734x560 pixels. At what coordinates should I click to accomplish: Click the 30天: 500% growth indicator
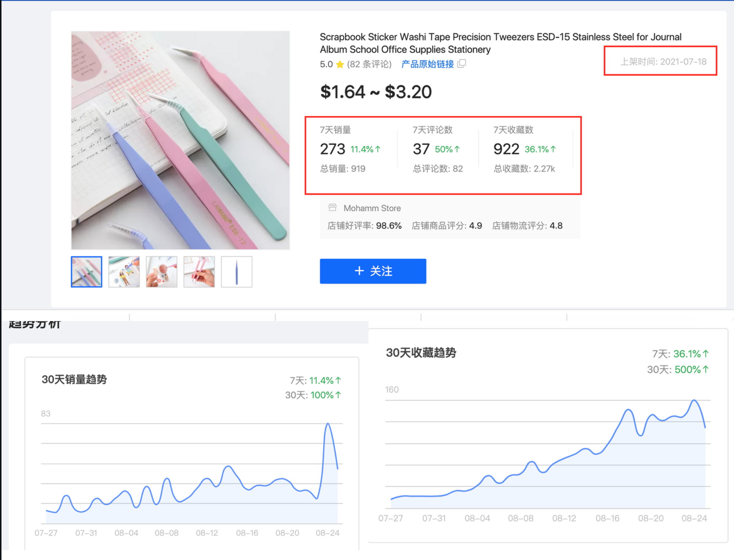[x=679, y=370]
